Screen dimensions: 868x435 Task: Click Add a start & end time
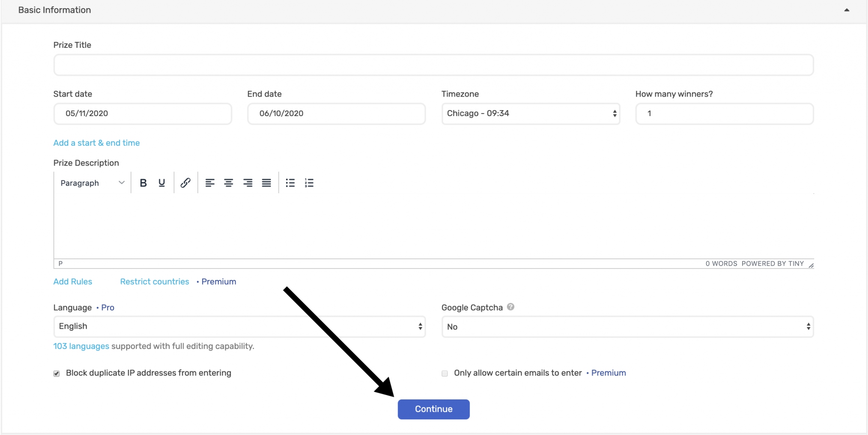pyautogui.click(x=96, y=143)
